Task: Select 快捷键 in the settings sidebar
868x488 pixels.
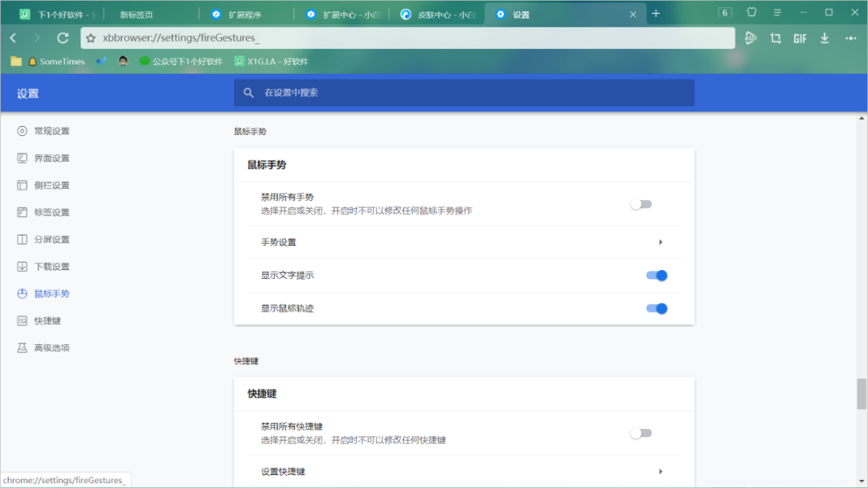Action: 47,321
